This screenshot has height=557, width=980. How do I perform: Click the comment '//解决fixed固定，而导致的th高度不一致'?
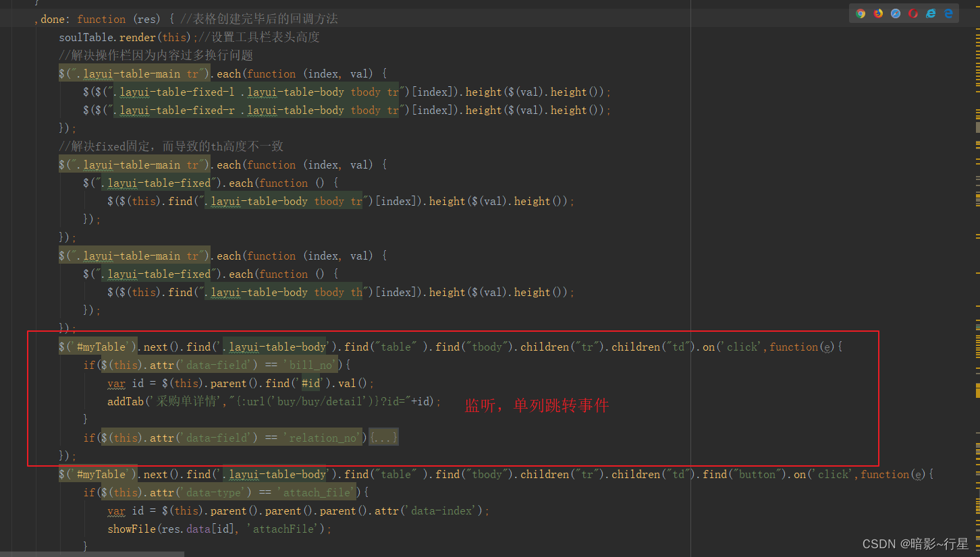(171, 146)
